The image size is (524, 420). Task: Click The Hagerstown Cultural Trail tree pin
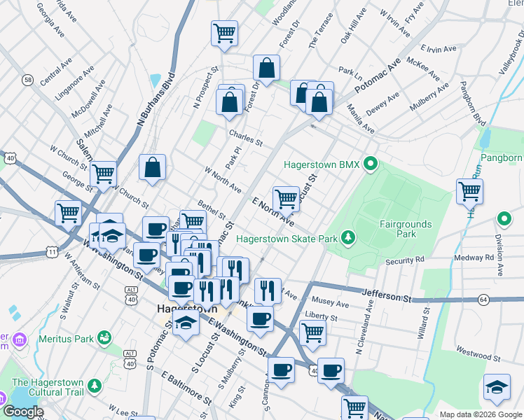pos(95,386)
